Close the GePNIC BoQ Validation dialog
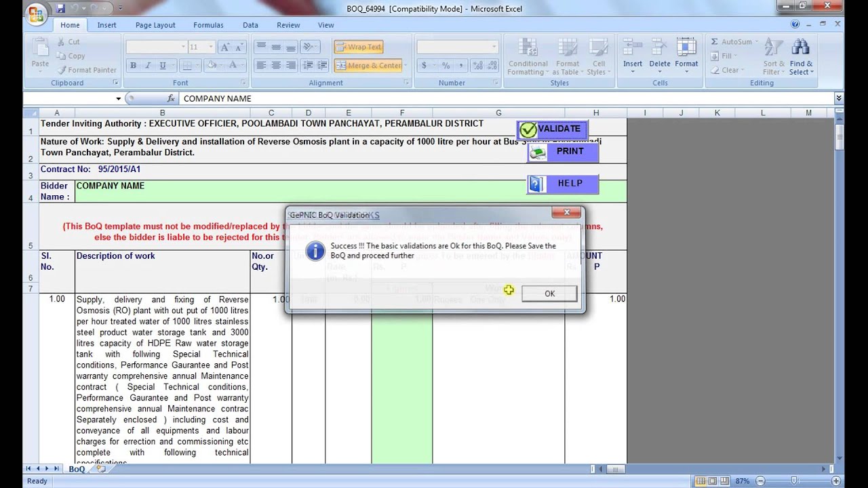 [566, 213]
